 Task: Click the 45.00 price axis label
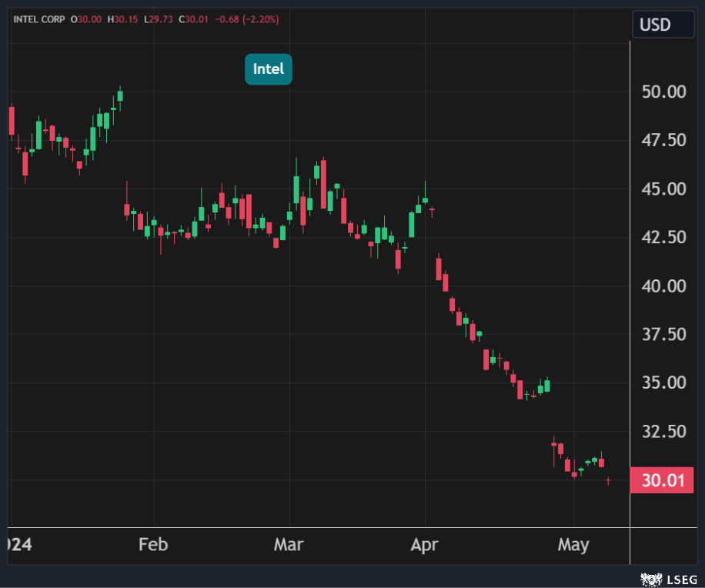[663, 189]
